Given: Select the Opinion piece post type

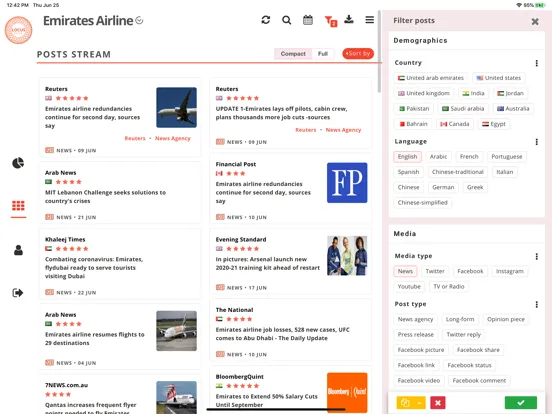Looking at the screenshot, I should point(506,319).
